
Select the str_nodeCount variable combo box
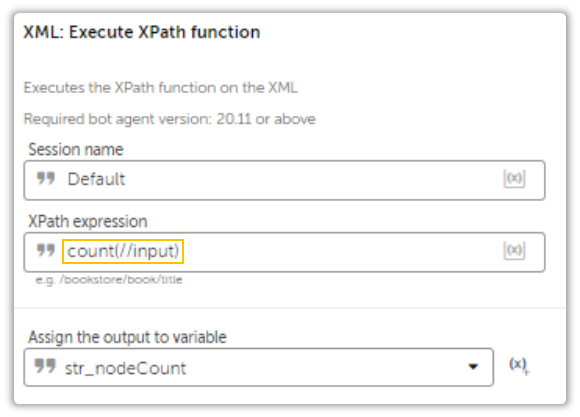259,367
